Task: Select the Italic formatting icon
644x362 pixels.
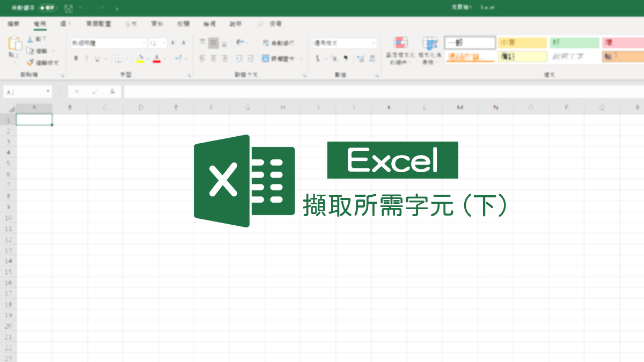Action: pos(87,58)
